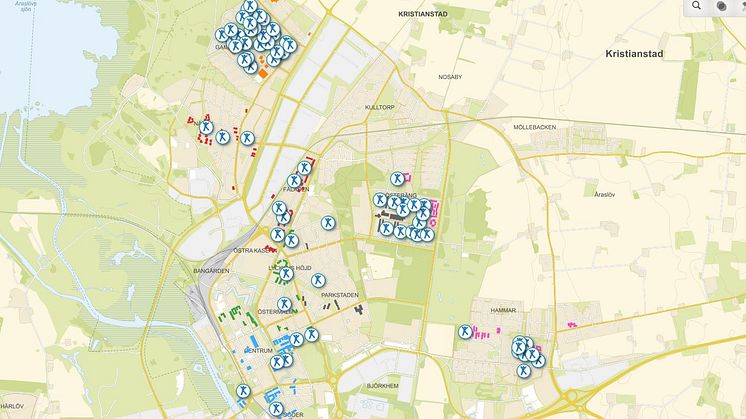Select the isolated marker east of Östra Kasern

[325, 221]
